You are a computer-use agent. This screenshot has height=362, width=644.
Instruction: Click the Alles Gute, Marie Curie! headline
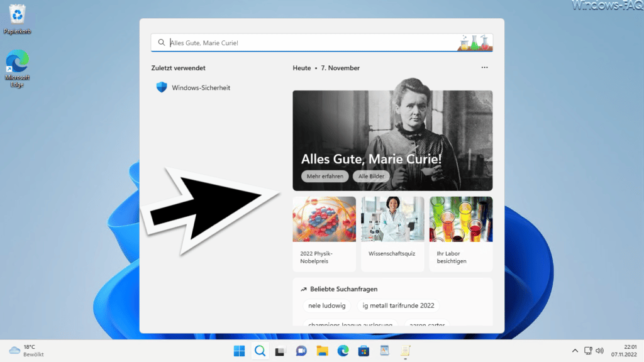(x=371, y=159)
